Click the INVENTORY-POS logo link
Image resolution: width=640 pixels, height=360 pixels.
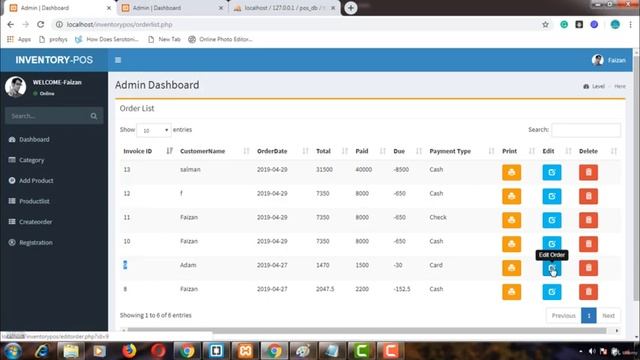coord(54,60)
